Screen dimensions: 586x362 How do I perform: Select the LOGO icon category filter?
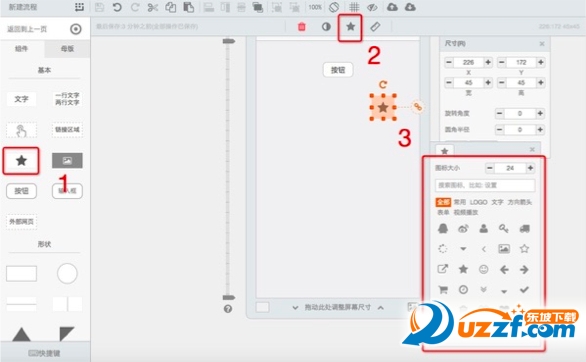478,202
